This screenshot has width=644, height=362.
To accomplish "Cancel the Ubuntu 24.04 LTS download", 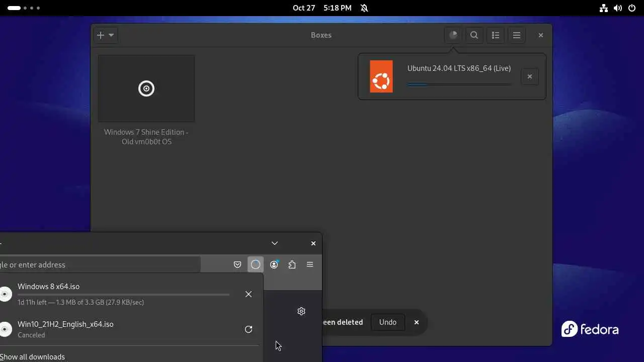I will click(x=530, y=76).
